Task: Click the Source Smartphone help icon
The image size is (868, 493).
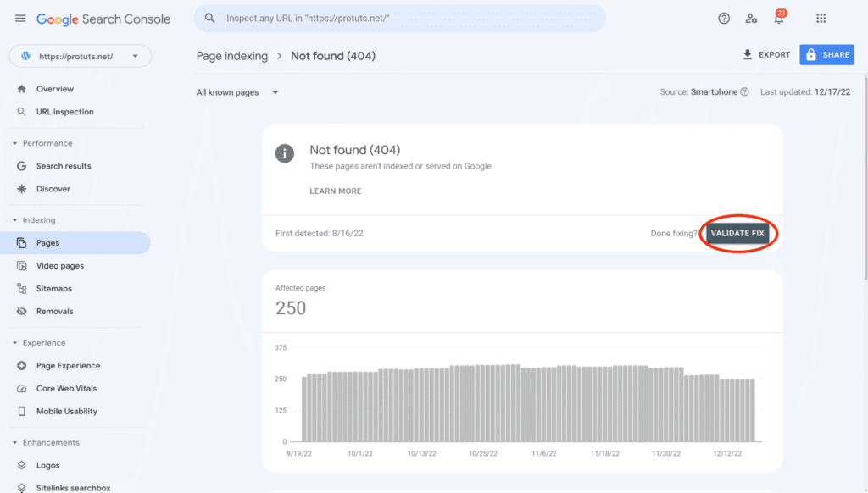Action: [x=744, y=92]
